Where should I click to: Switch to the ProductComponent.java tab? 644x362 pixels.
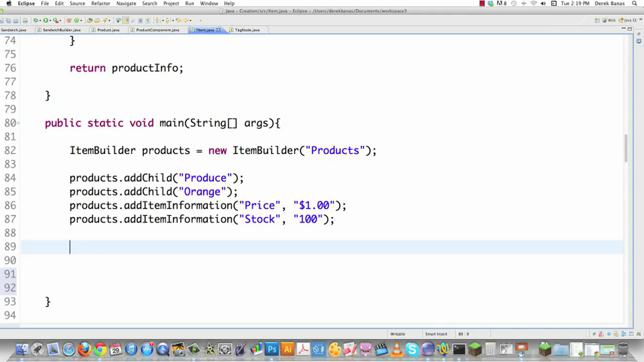(154, 30)
